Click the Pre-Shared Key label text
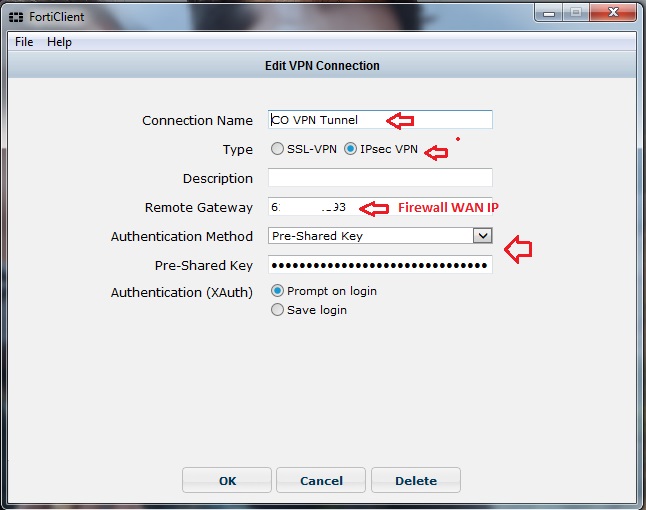The image size is (646, 510). pyautogui.click(x=204, y=265)
